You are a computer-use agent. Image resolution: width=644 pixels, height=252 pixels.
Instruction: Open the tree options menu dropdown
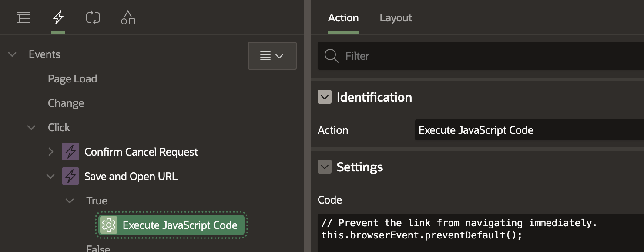tap(272, 56)
